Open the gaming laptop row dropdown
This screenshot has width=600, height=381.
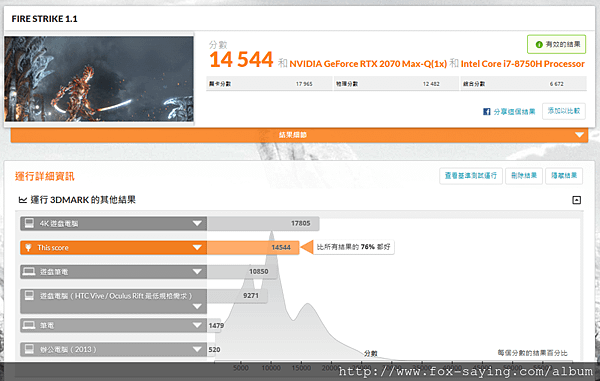click(197, 272)
